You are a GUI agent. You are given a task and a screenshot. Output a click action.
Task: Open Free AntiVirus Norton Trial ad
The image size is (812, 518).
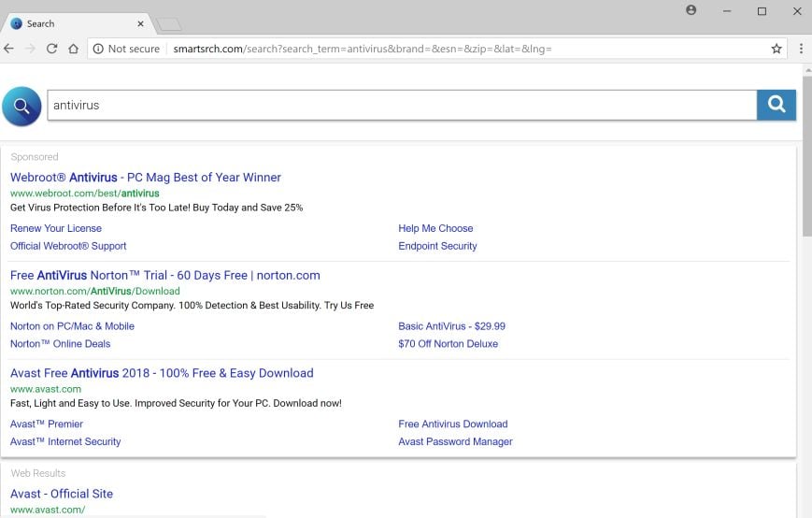click(x=165, y=275)
